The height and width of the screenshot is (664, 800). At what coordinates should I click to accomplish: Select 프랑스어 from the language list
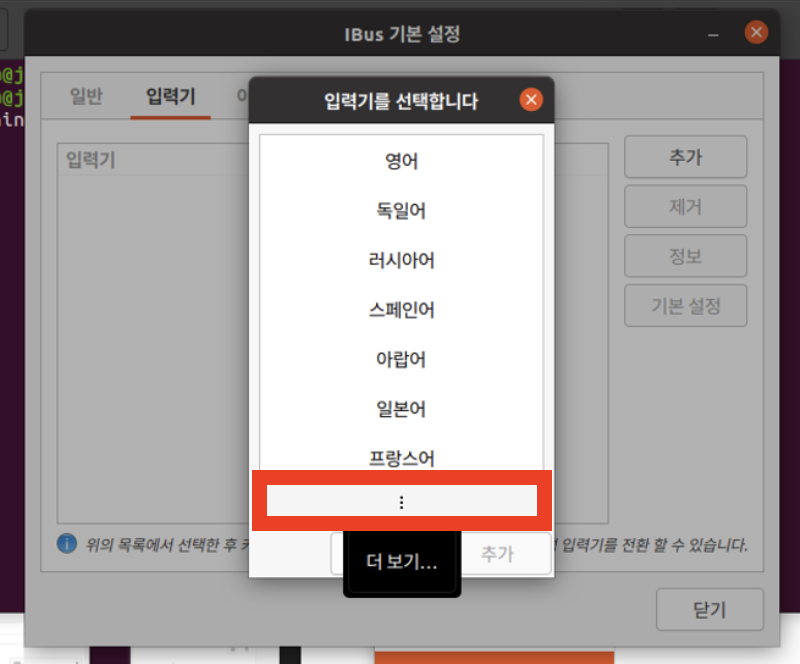402,457
